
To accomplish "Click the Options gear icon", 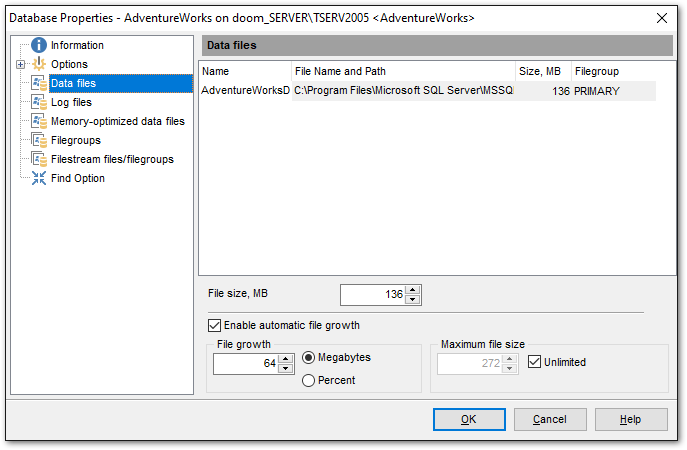I will click(x=39, y=64).
